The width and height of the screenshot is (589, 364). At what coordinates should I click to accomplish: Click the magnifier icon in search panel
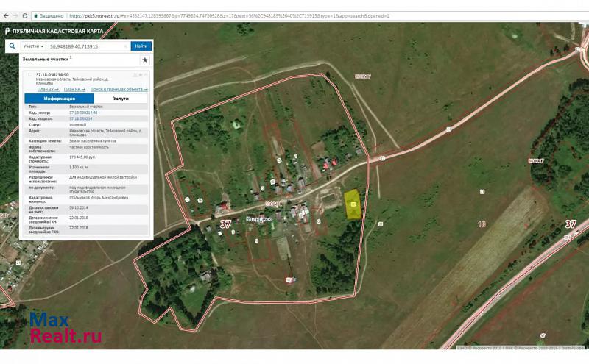point(12,46)
